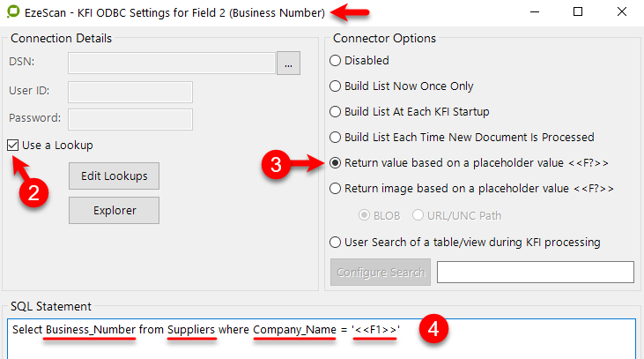Select Build List Each Time New Document Is Processed
Viewport: 644px width, 359px height.
click(336, 138)
